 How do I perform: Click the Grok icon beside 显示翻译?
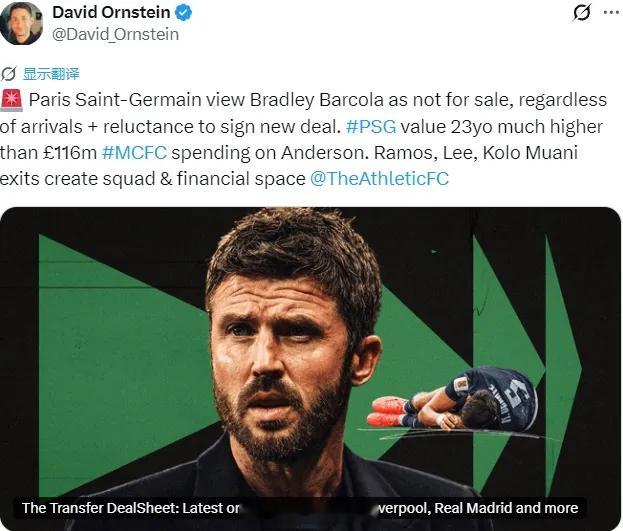8,74
